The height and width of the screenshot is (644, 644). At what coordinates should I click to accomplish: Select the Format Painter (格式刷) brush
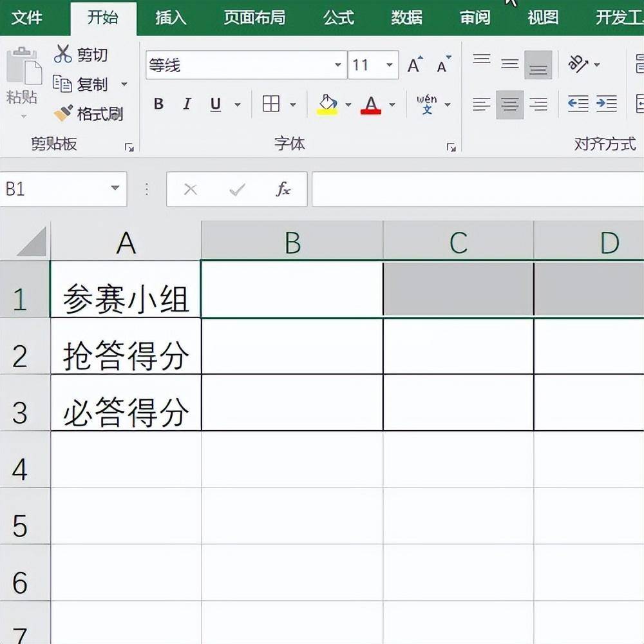click(63, 113)
